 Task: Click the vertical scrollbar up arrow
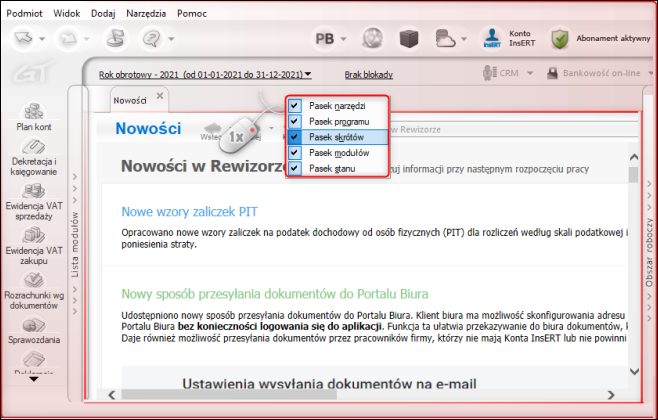point(634,157)
